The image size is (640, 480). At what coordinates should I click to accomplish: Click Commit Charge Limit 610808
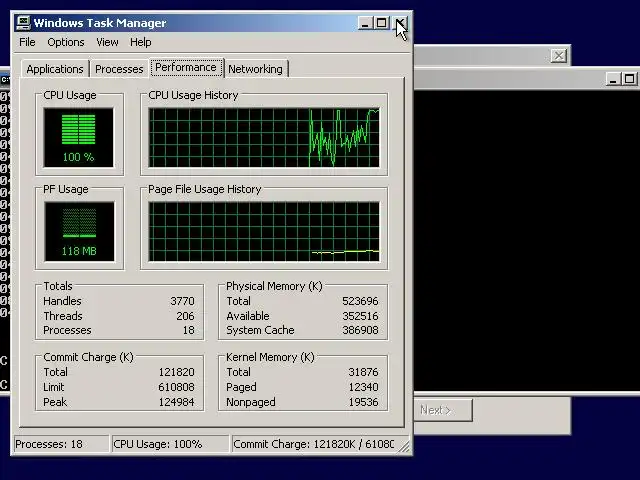[176, 387]
